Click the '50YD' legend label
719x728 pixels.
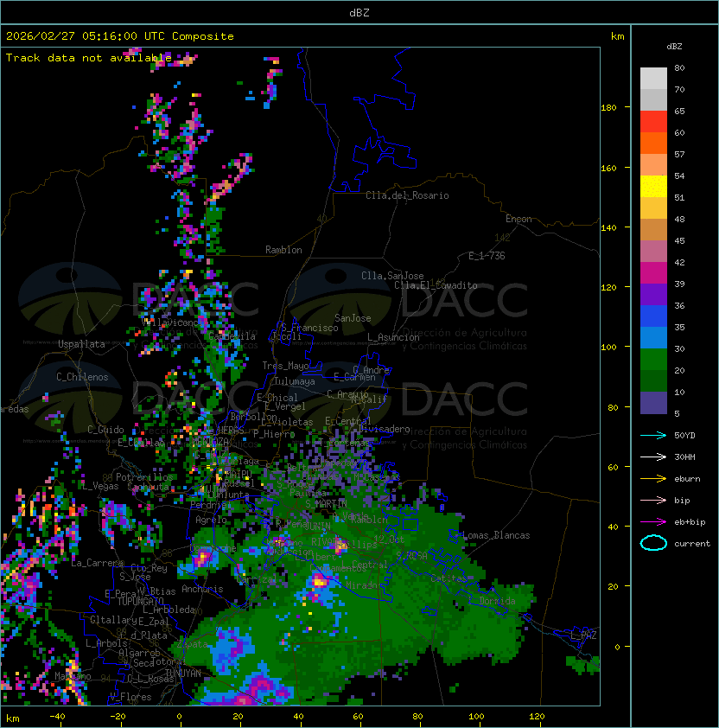coord(684,436)
